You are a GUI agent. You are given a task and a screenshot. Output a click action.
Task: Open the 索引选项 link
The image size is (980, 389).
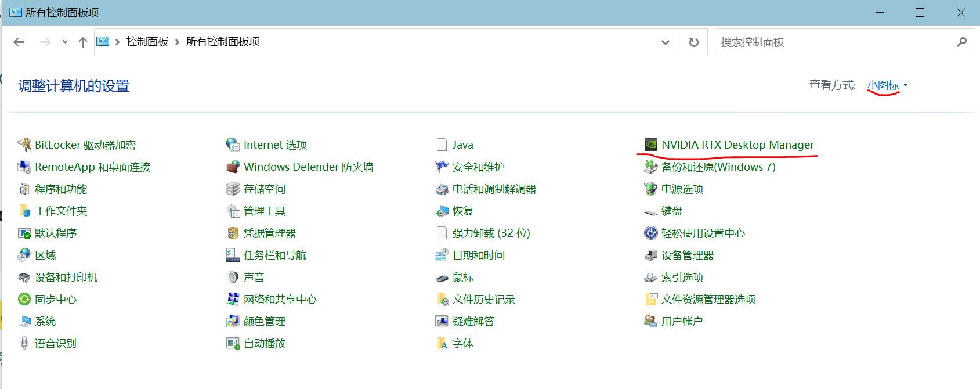click(x=682, y=277)
